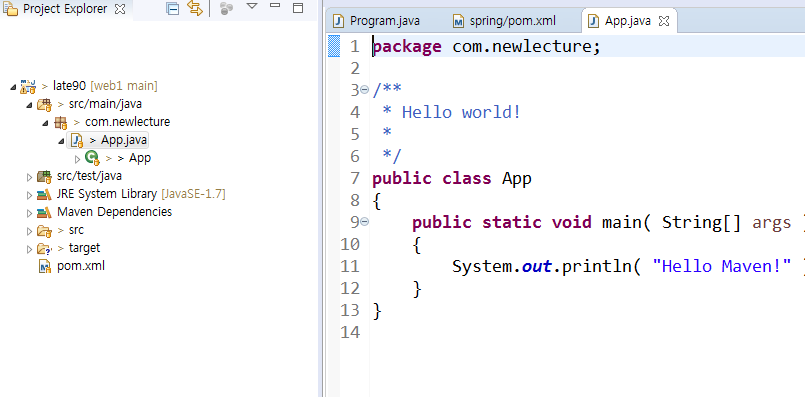Select src/test/java label
The image size is (805, 397).
pos(89,176)
